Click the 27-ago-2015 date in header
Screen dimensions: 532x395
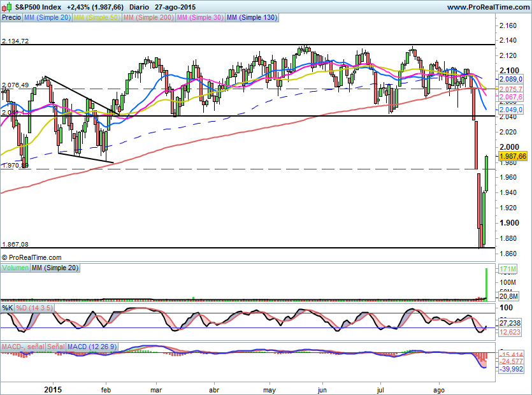pos(175,7)
